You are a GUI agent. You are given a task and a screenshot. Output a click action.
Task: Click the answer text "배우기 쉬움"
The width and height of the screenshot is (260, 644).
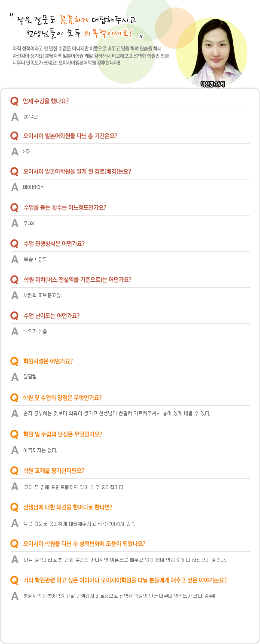[x=35, y=331]
